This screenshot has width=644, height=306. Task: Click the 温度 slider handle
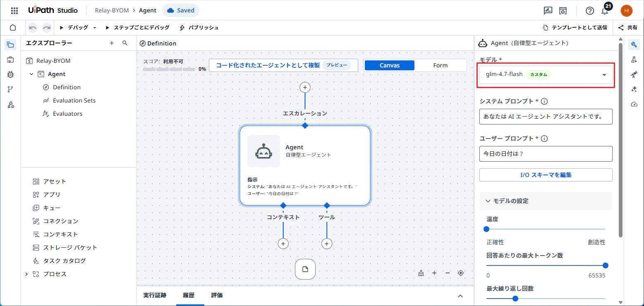coord(486,229)
